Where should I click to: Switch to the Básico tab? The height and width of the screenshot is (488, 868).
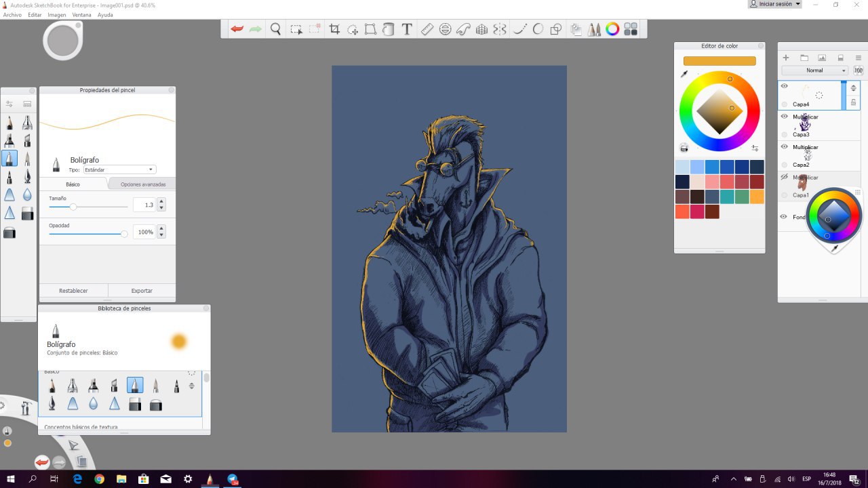[x=73, y=184]
